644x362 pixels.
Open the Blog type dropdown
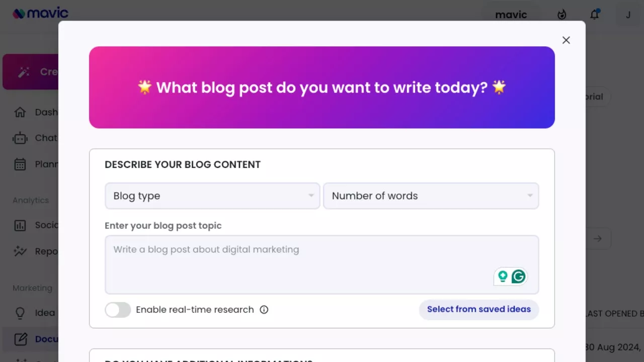tap(212, 196)
